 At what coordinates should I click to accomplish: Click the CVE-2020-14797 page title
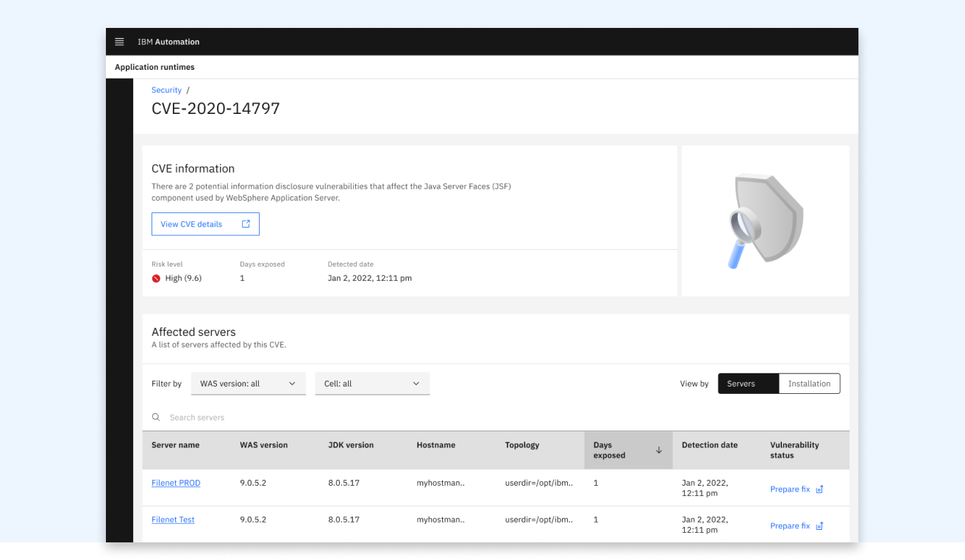216,109
